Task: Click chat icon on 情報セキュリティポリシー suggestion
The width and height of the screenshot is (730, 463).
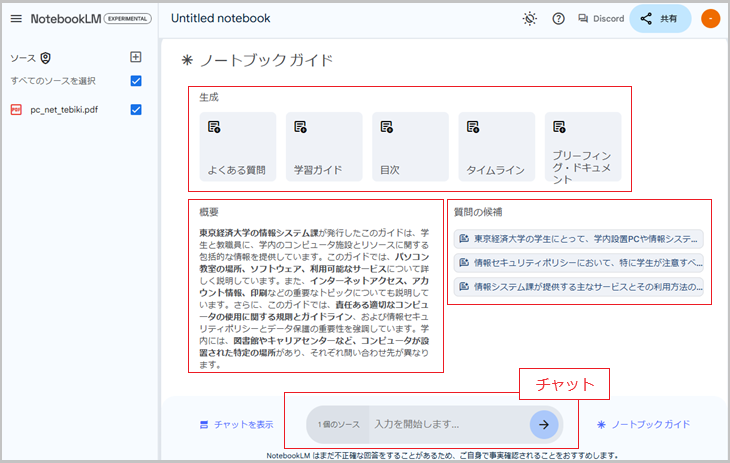Action: tap(464, 263)
